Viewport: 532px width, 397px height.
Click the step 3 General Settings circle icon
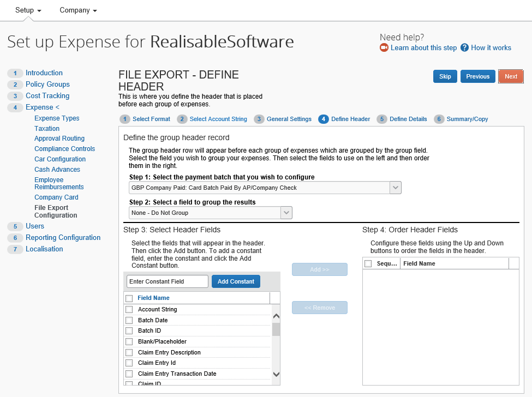click(x=259, y=119)
